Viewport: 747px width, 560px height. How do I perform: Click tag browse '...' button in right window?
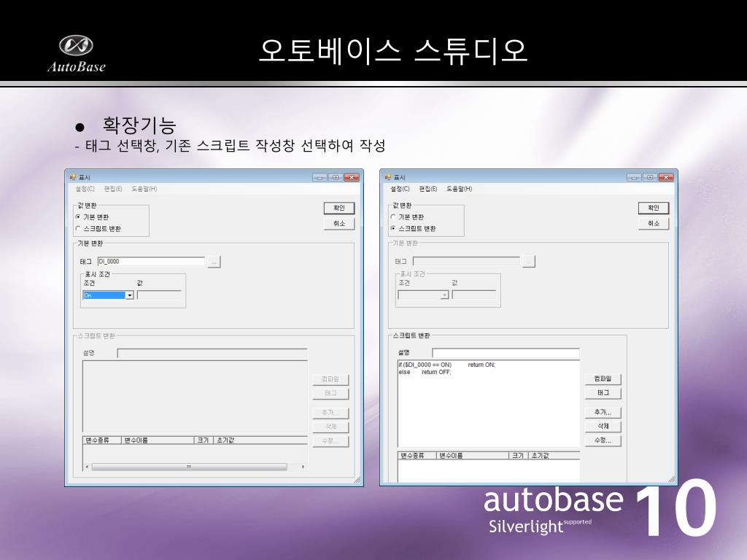coord(529,262)
